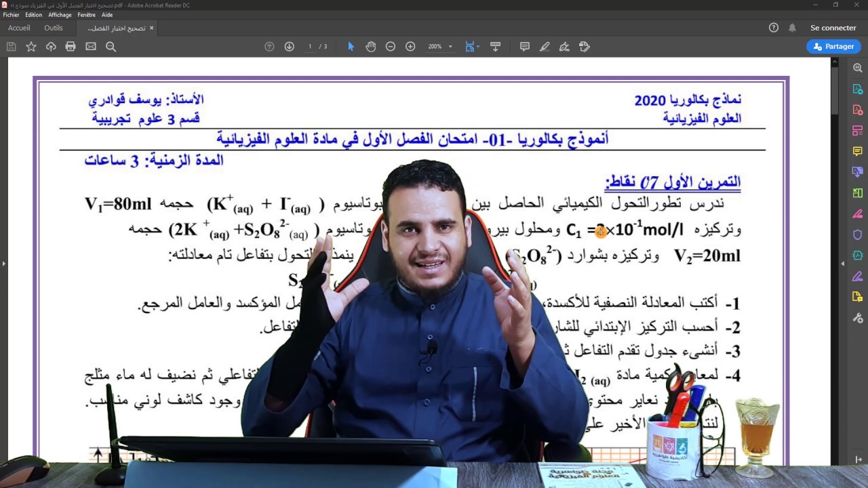Screen dimensions: 868x488
Task: Open Protect shield sidebar icon
Action: [x=857, y=235]
